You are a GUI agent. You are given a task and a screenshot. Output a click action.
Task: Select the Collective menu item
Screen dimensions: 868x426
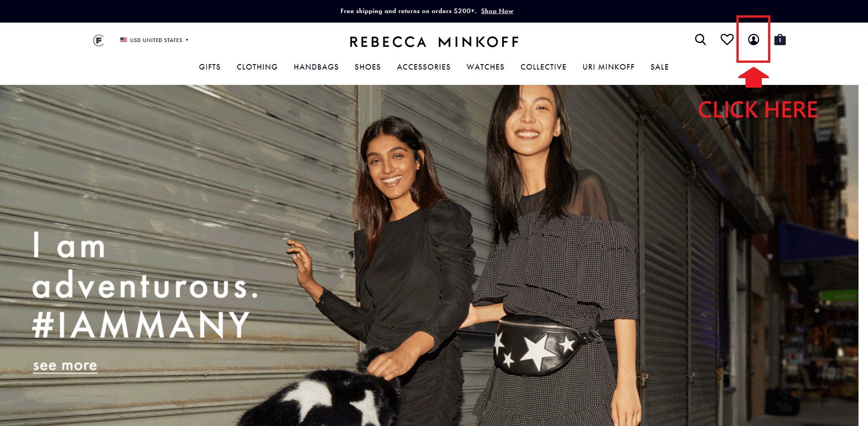[543, 67]
